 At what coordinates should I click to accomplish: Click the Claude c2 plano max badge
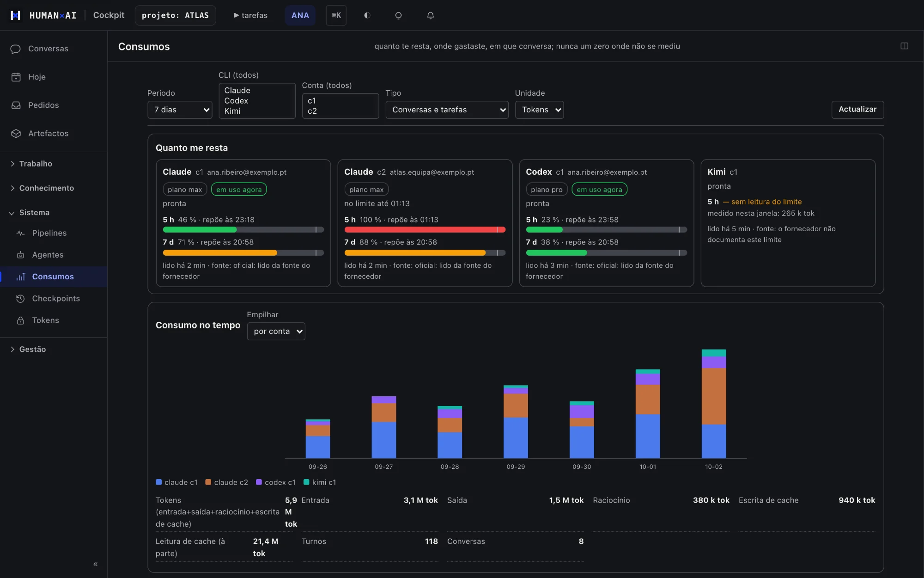coord(366,190)
